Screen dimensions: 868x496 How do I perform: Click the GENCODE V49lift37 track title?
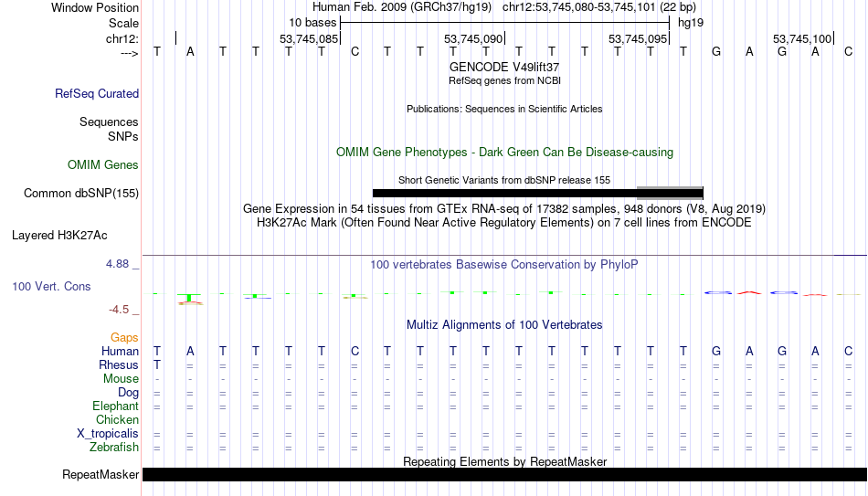coord(504,67)
